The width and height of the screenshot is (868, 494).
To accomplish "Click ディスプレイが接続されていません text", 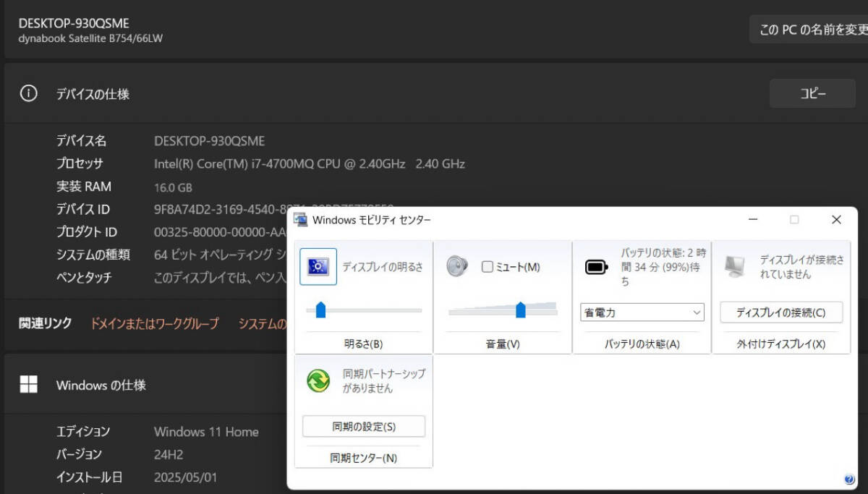I will pyautogui.click(x=801, y=267).
